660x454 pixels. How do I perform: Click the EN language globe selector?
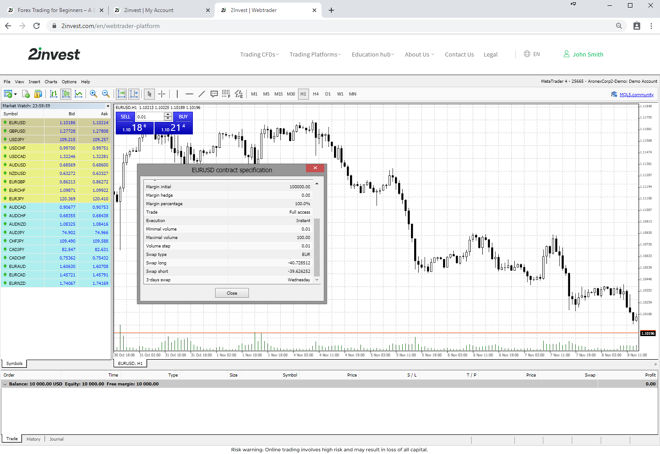(x=532, y=54)
